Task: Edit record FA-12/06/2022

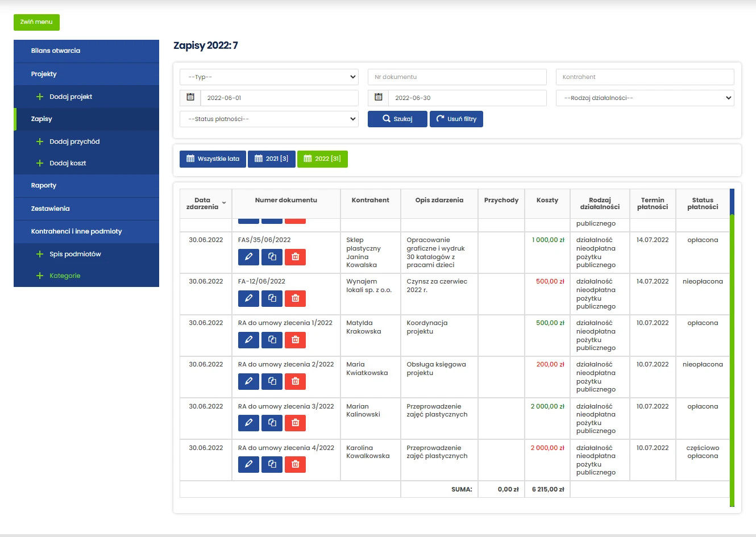Action: 248,298
